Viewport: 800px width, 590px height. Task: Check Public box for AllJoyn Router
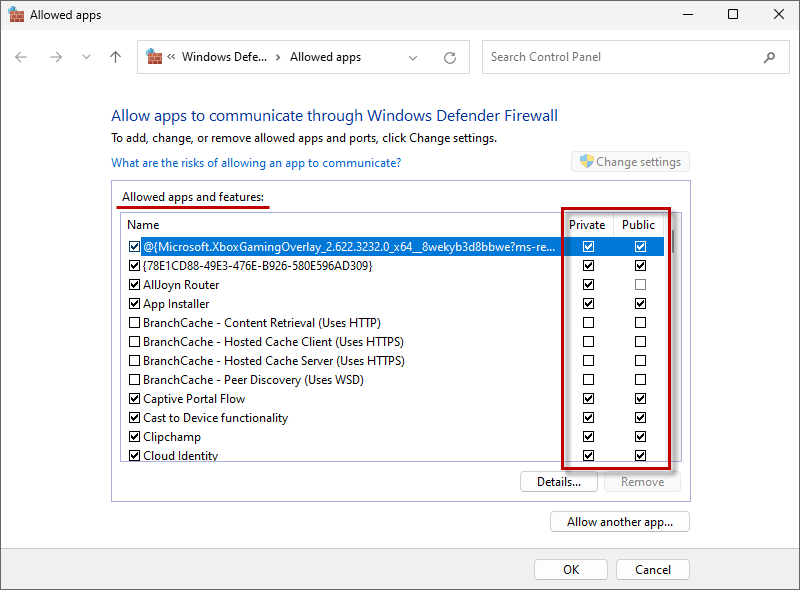640,285
